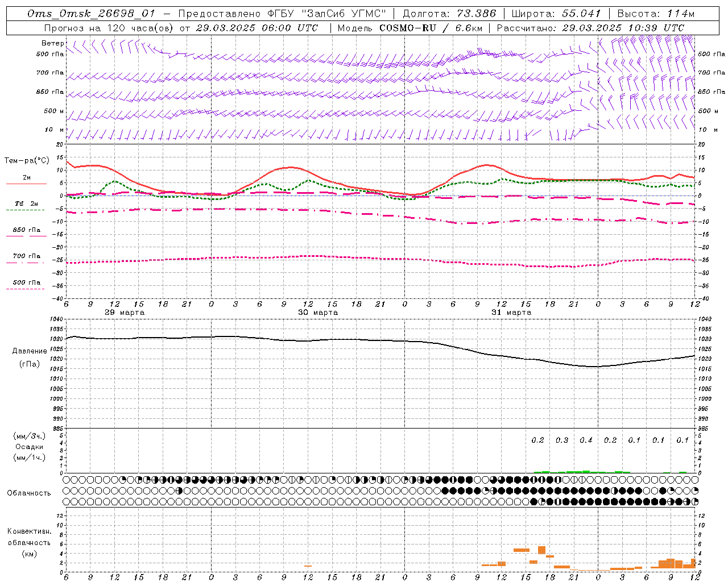Click the 31 марта date label

point(511,313)
